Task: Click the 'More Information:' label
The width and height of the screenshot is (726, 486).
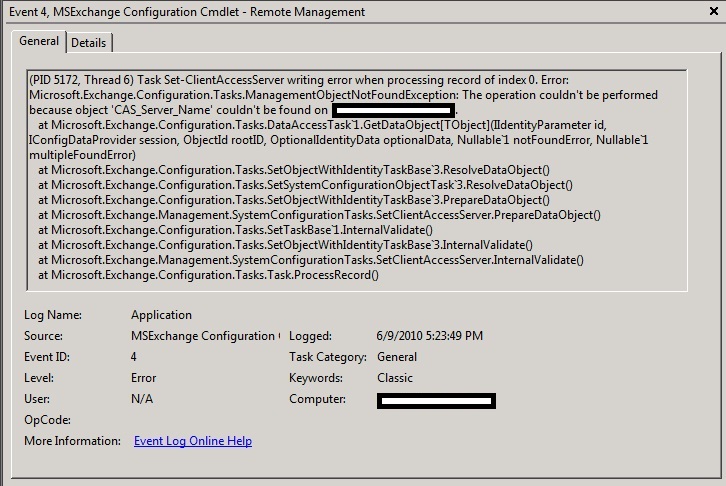Action: 72,441
